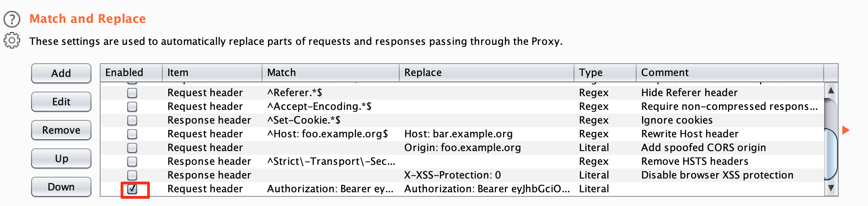The height and width of the screenshot is (206, 868).
Task: Uncheck the Authorization Bearer rule checkbox
Action: [x=132, y=189]
